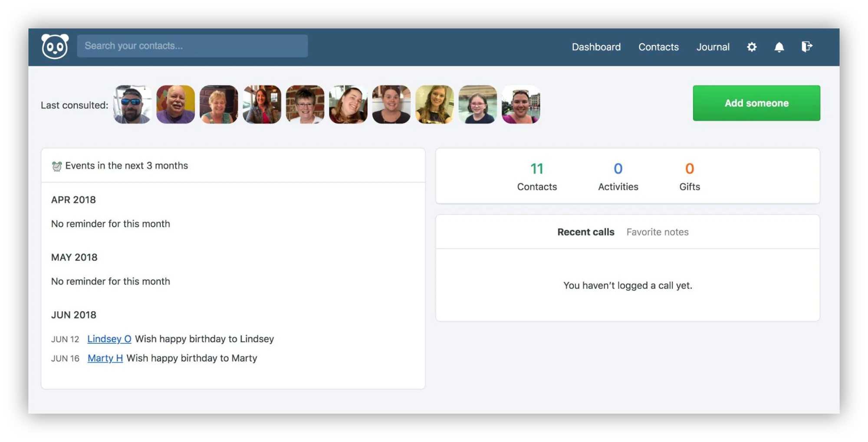Screen dimensions: 868x442
Task: Click 'Wish happy birthday to Lindsey' text
Action: (204, 339)
